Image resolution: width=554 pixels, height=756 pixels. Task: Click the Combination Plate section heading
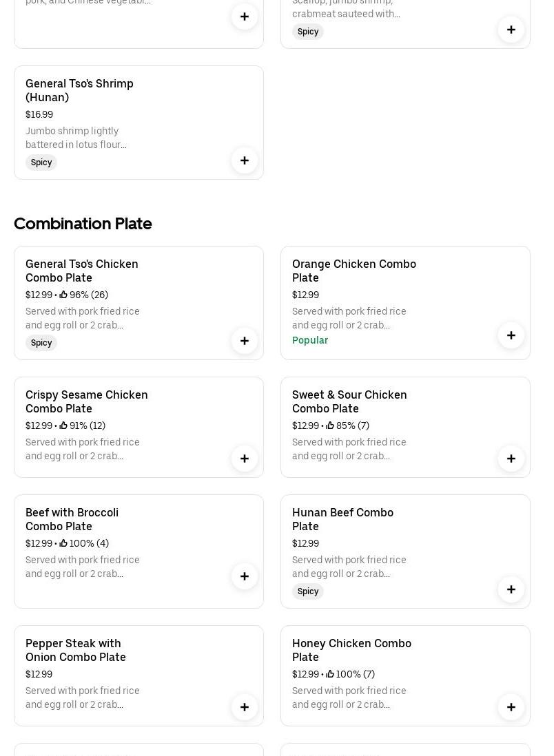[83, 224]
